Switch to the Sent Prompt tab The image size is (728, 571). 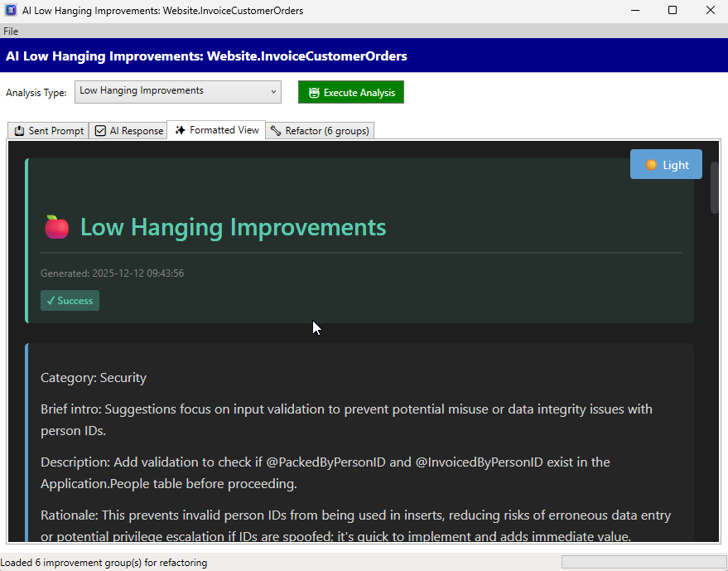(x=49, y=131)
